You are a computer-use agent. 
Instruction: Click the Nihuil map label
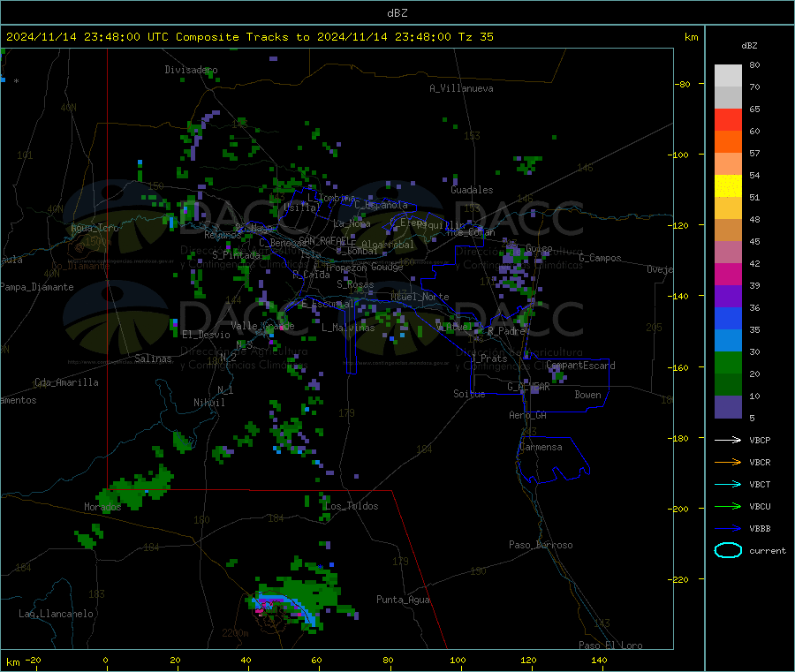[x=208, y=403]
